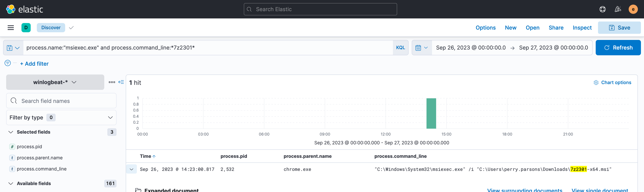644x192 pixels.
Task: Click the number icon beside process.pid
Action: (x=12, y=147)
